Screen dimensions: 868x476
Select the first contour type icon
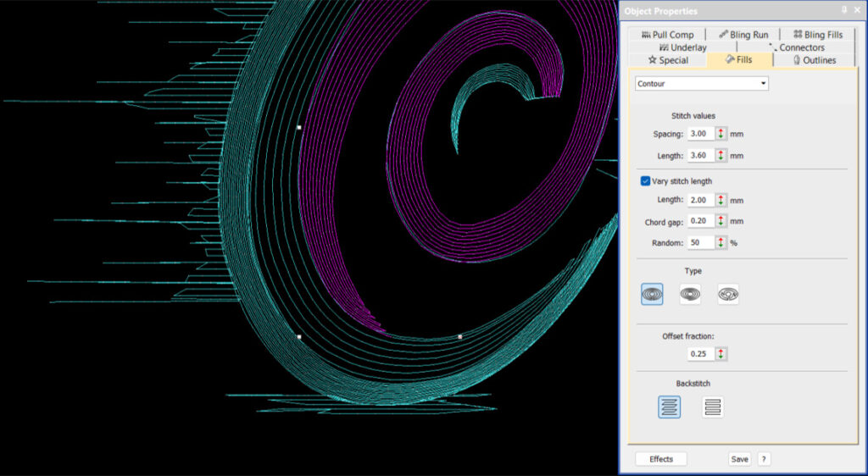[x=652, y=294]
